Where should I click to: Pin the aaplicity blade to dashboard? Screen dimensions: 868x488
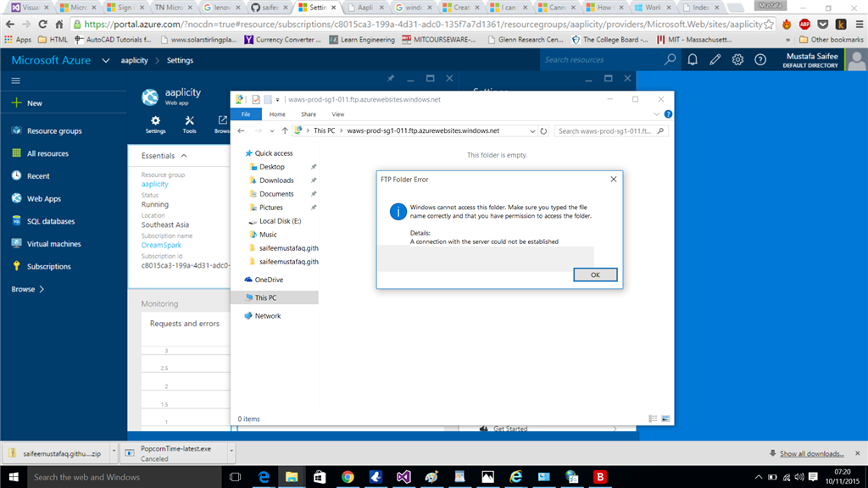coord(391,79)
